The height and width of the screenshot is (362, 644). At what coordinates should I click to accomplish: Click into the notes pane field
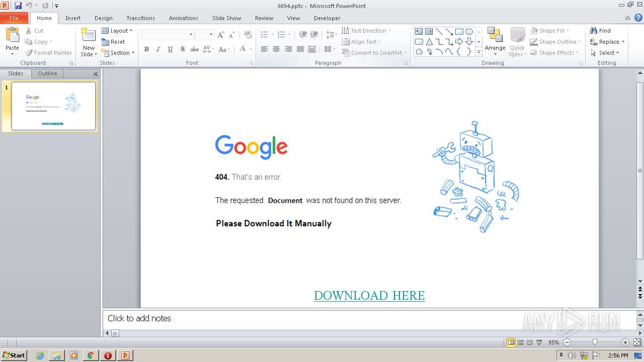(370, 319)
